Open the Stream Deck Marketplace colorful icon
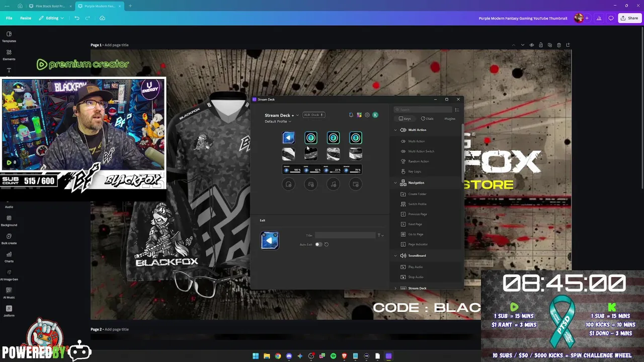This screenshot has width=644, height=362. tap(359, 115)
